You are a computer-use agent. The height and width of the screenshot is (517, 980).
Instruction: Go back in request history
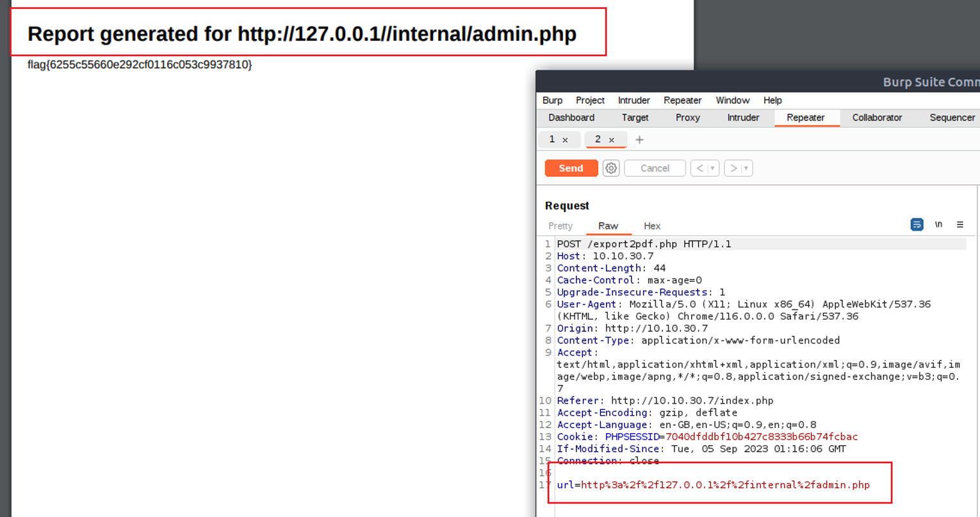click(x=699, y=168)
